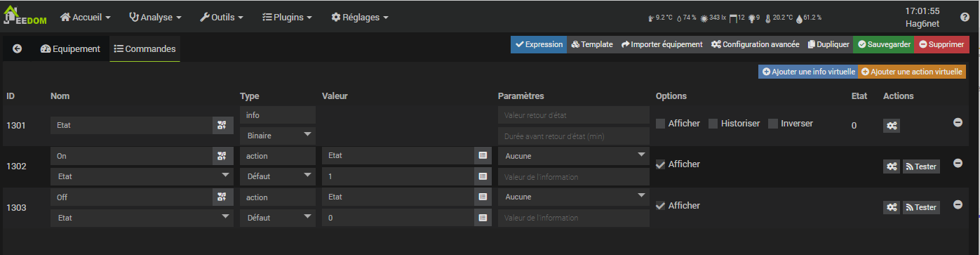The height and width of the screenshot is (255, 980).
Task: Choose an icon for the Off command
Action: 222,197
